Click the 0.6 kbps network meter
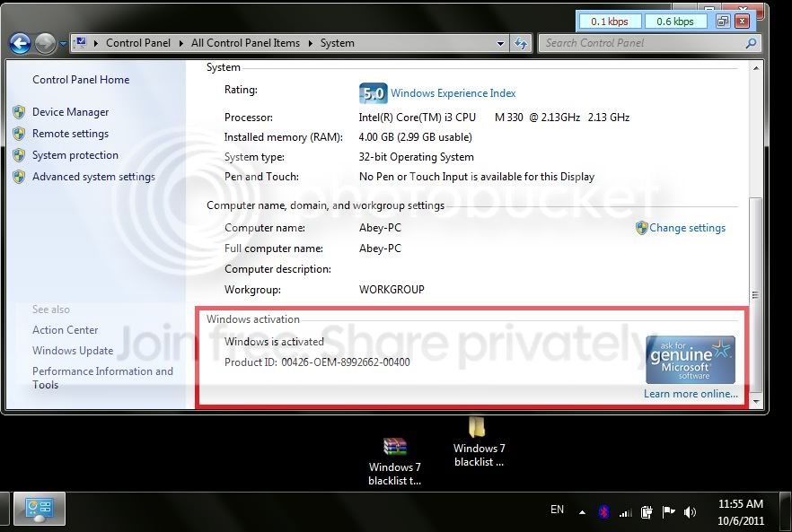The height and width of the screenshot is (532, 792). click(x=675, y=22)
